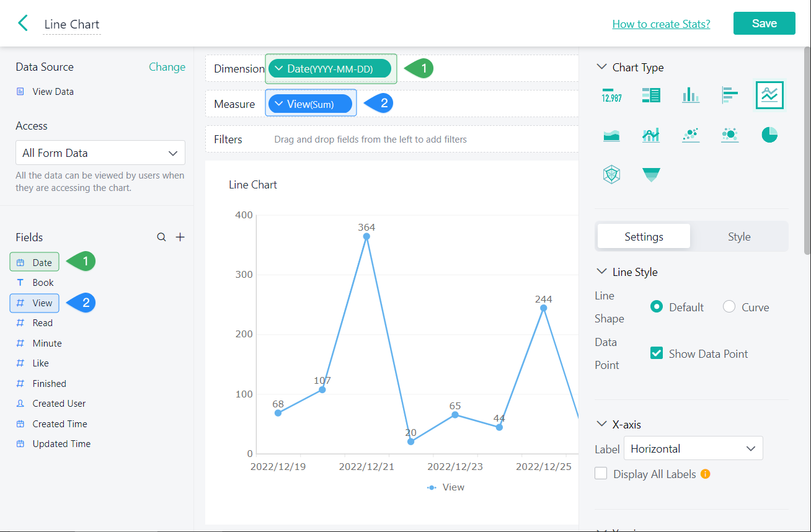Select the Curve line shape
The width and height of the screenshot is (811, 532).
(730, 307)
